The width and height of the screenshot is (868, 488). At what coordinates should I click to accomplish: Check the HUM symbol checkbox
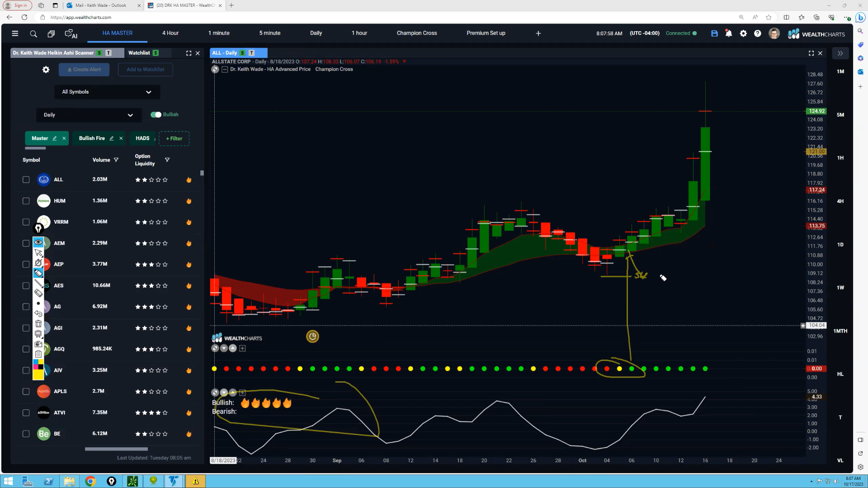coord(26,201)
